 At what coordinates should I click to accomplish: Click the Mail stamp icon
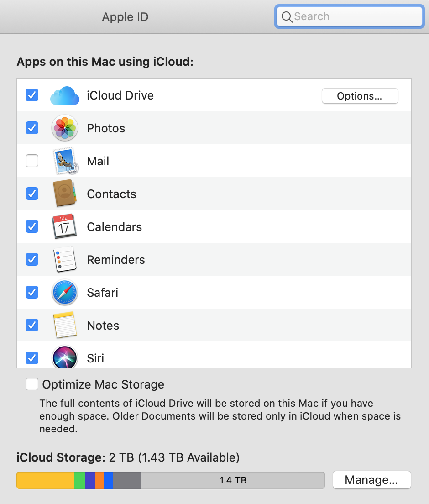65,161
